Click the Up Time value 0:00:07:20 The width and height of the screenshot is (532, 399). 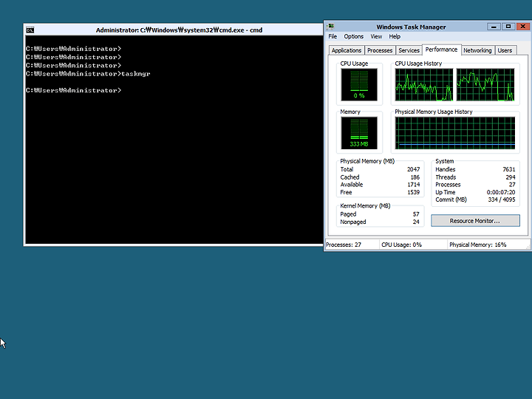click(x=501, y=192)
